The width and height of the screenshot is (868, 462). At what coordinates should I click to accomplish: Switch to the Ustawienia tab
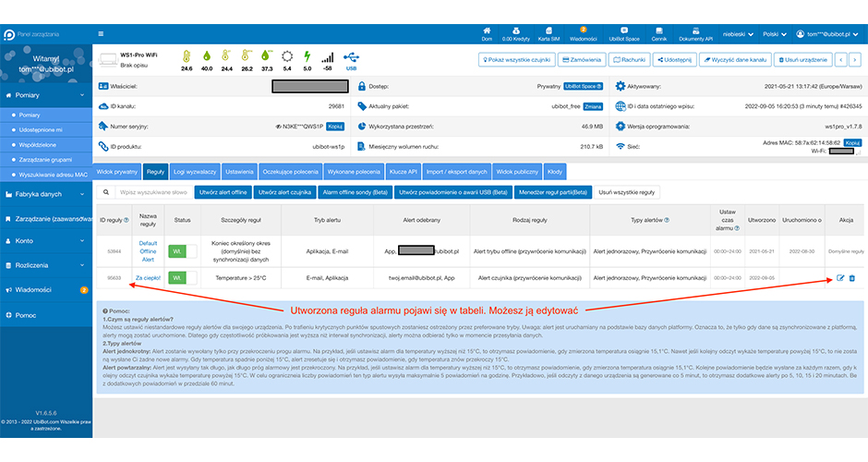tap(239, 172)
